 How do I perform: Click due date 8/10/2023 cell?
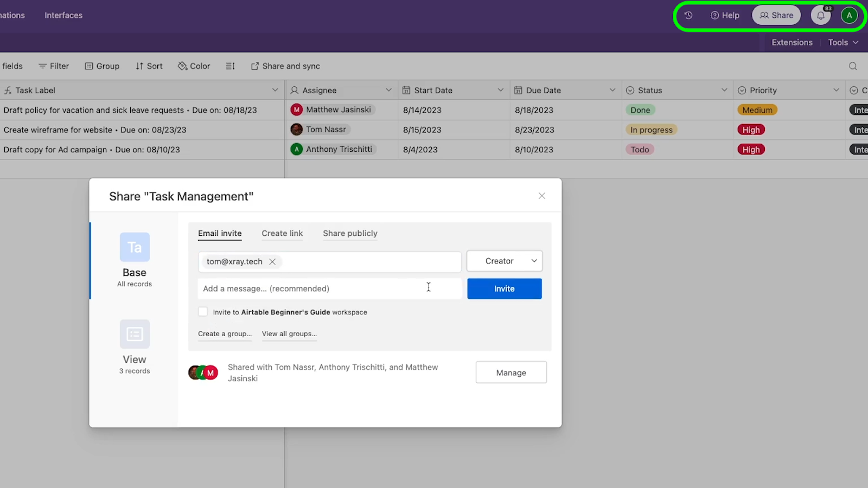coord(566,150)
